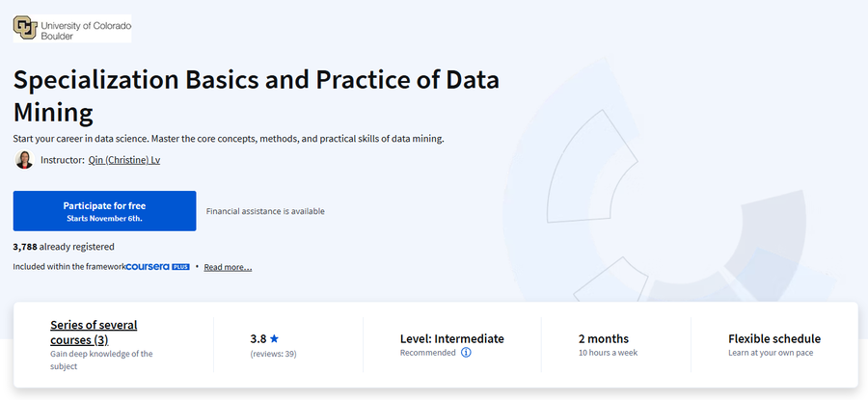Image resolution: width=868 pixels, height=400 pixels.
Task: Click the 2 months duration text
Action: click(x=604, y=338)
